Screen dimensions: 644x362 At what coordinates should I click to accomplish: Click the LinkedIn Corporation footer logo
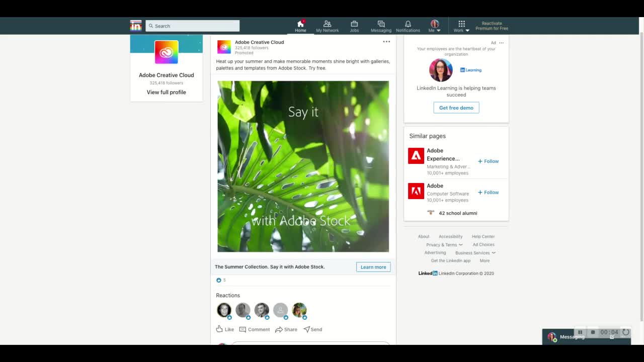428,274
